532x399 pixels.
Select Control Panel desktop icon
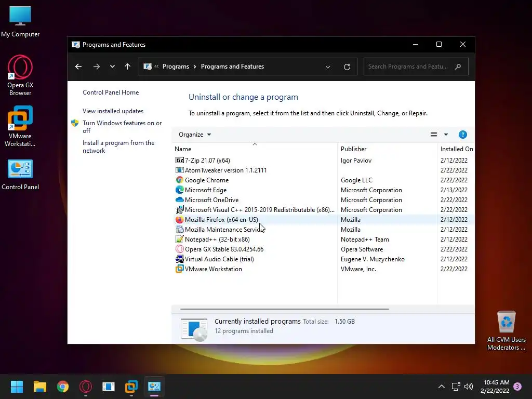point(20,175)
